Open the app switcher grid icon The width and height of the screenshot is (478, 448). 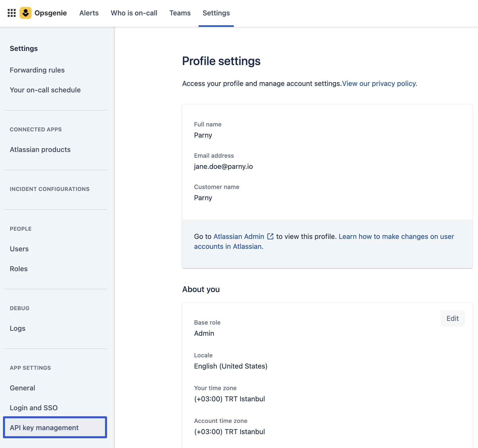pos(12,13)
